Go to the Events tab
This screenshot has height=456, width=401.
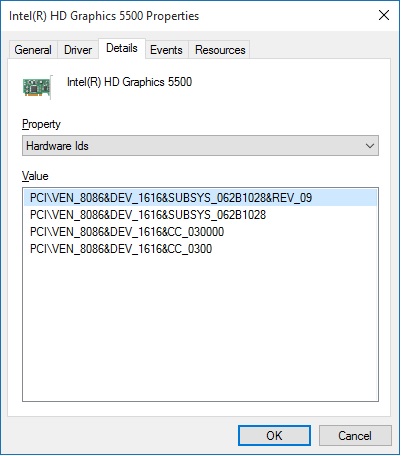pyautogui.click(x=166, y=50)
